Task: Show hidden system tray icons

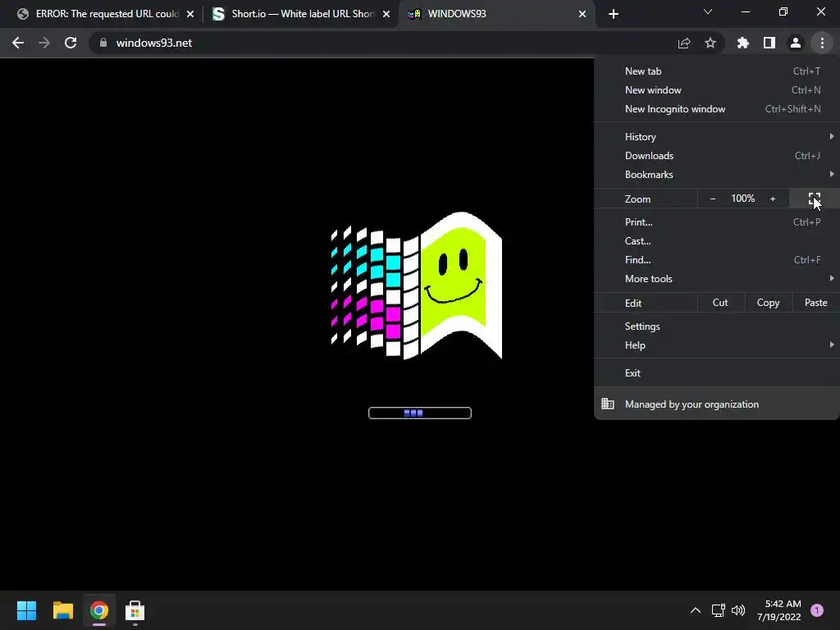Action: (x=696, y=610)
